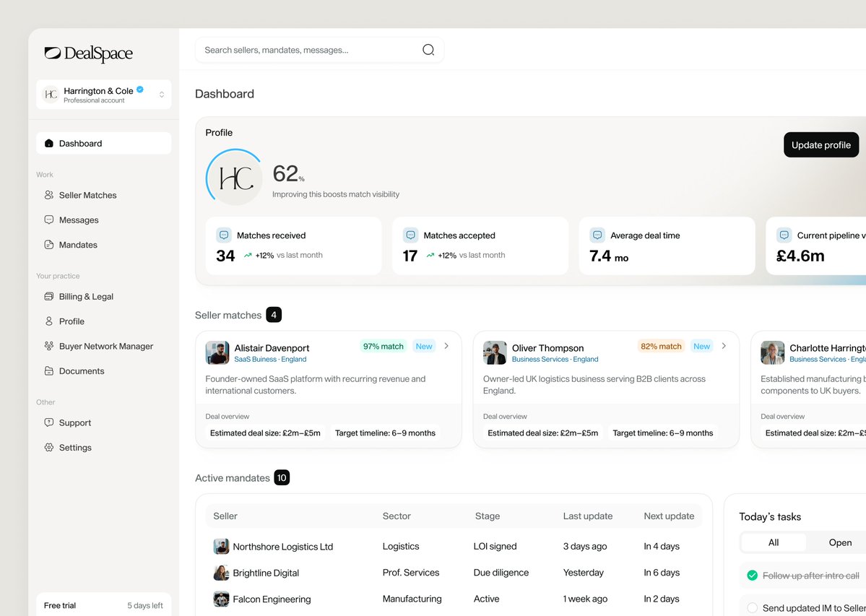Click the search magnifier icon

pyautogui.click(x=428, y=50)
